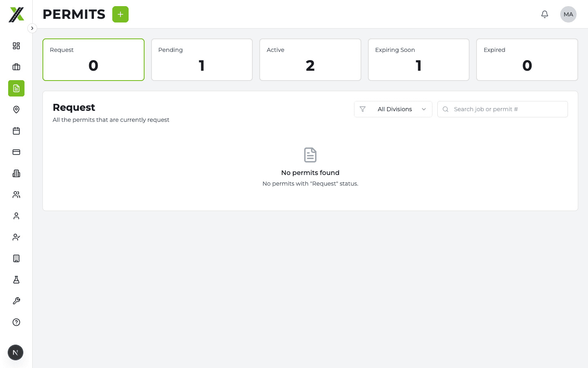
Task: Open the help question mark icon
Action: pyautogui.click(x=16, y=322)
